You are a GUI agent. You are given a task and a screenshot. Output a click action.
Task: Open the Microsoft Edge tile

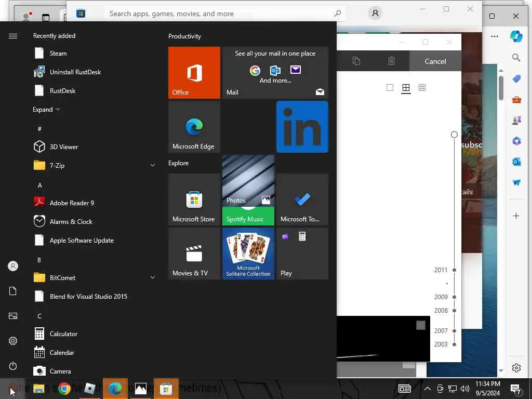(x=194, y=127)
